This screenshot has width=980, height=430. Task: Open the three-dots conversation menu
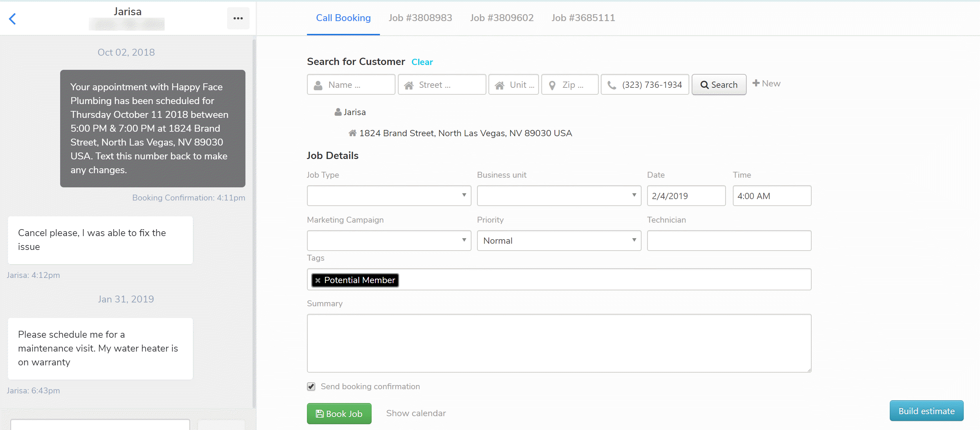click(238, 18)
